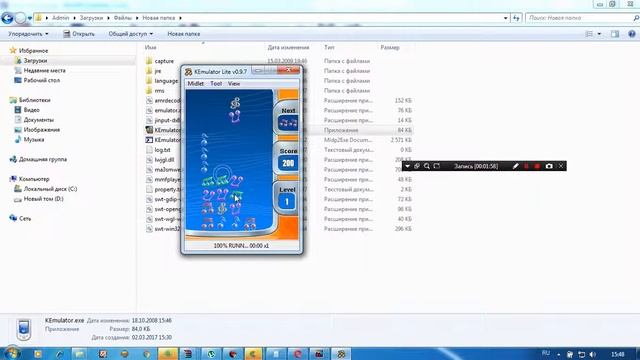Pause the screen recording
The width and height of the screenshot is (640, 360).
click(x=527, y=166)
